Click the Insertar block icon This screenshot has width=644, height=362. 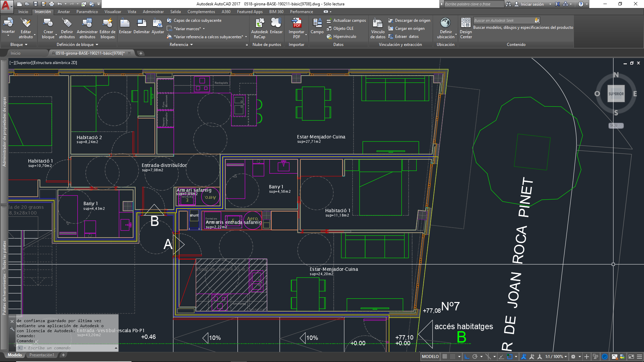pos(8,23)
